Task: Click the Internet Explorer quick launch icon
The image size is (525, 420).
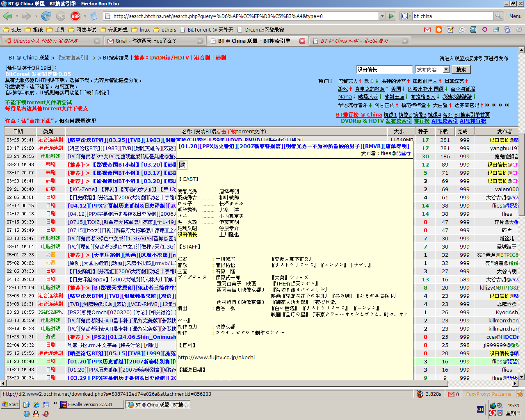Action: pos(37,404)
